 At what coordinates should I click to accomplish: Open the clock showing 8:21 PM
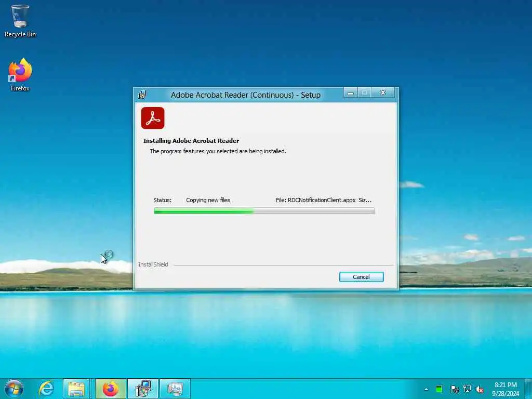506,389
